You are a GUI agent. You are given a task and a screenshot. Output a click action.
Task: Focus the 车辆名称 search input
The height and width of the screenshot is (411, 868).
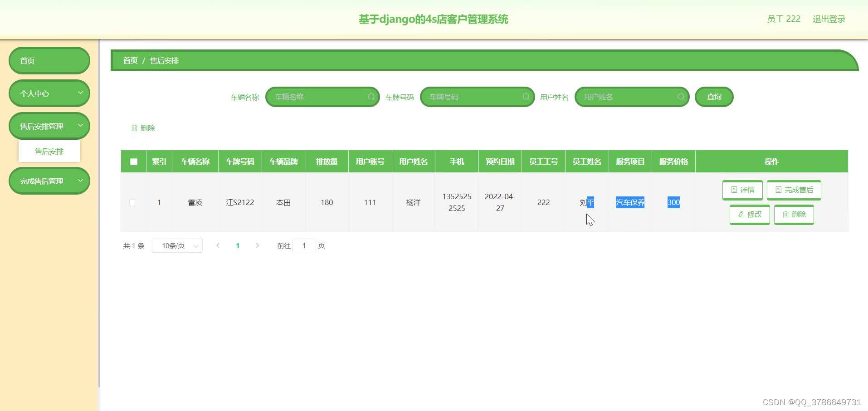pyautogui.click(x=322, y=97)
